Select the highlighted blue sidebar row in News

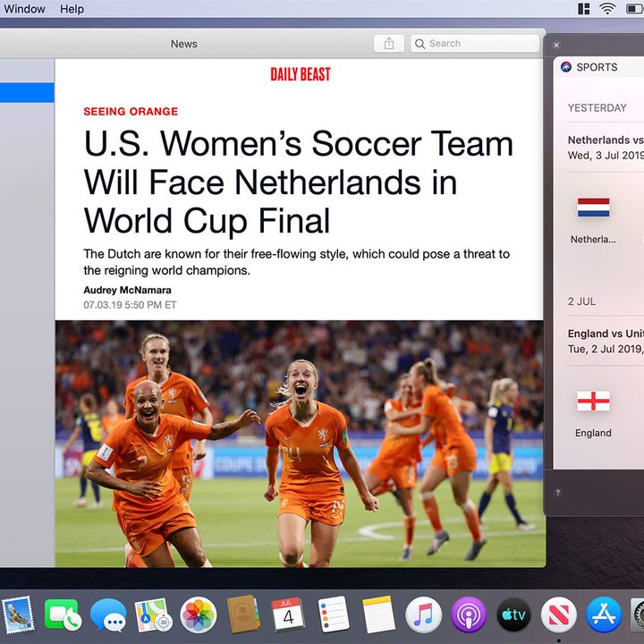tap(27, 92)
